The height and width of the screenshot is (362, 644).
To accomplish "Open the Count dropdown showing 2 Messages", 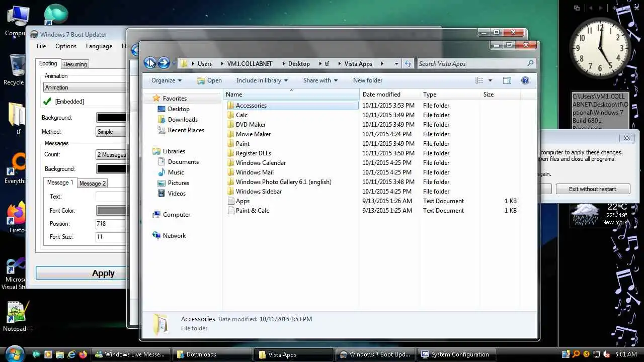I will tap(111, 155).
